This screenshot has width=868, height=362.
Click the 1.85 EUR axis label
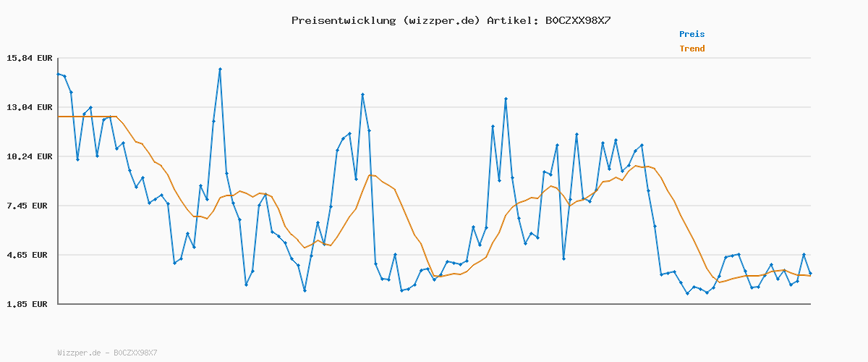[29, 304]
